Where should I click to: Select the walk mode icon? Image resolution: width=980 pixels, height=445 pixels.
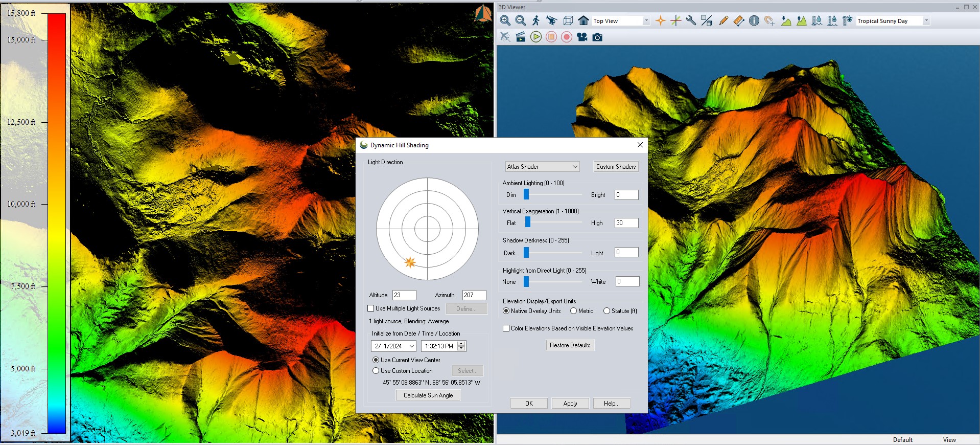tap(535, 20)
